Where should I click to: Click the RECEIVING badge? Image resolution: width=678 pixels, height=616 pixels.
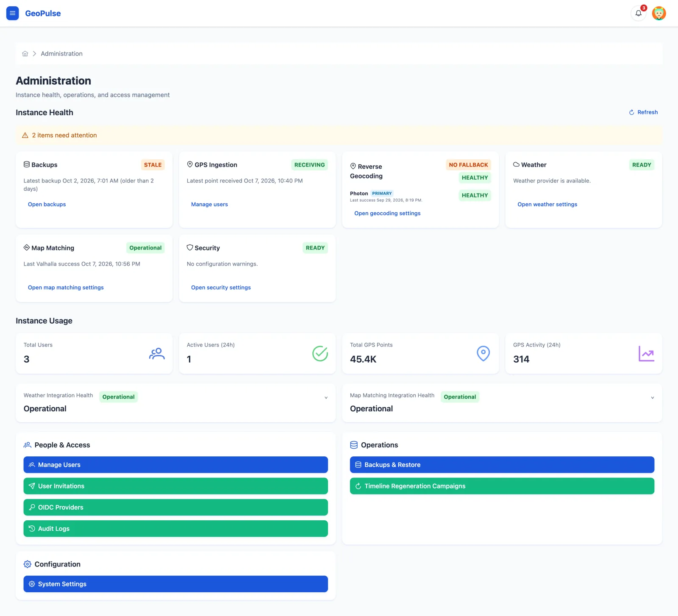pyautogui.click(x=309, y=165)
